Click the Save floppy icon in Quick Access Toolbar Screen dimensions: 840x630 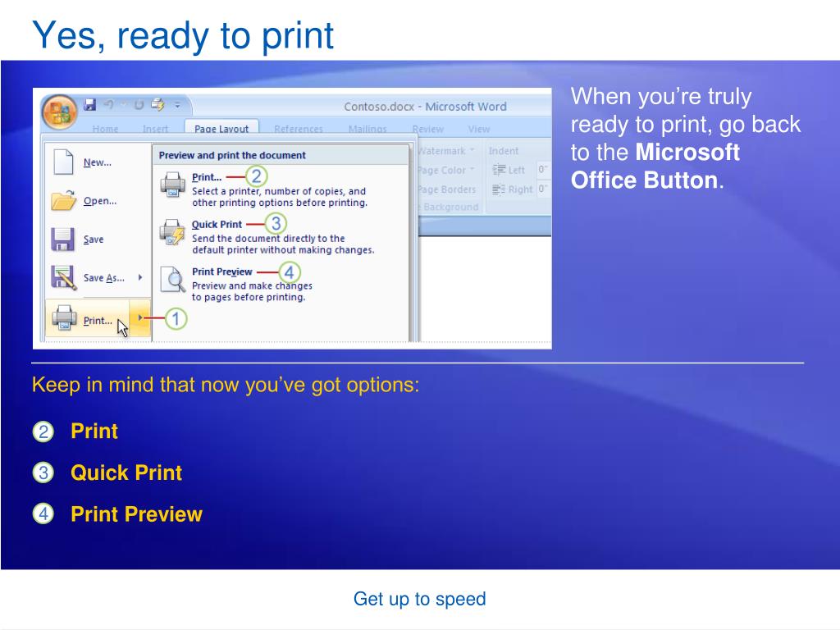90,104
